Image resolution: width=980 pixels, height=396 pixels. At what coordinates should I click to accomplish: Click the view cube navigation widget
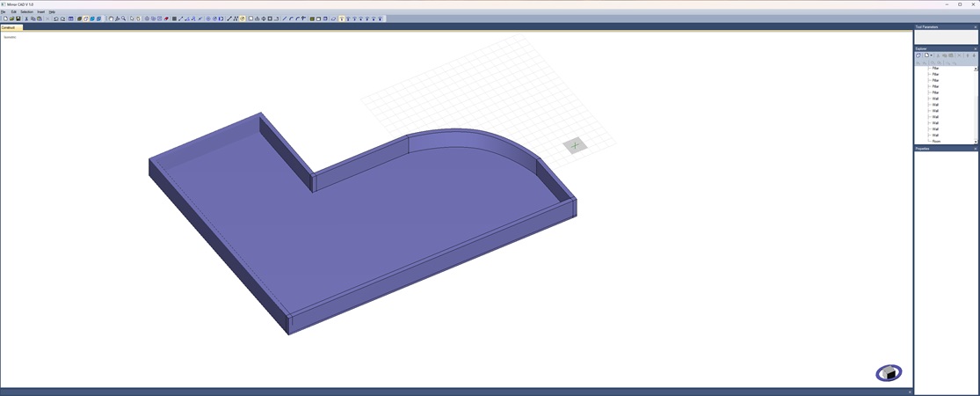(x=889, y=373)
